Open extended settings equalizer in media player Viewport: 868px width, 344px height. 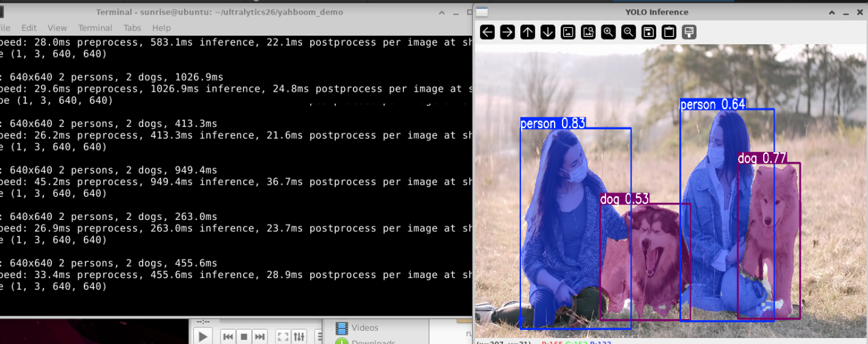click(299, 337)
